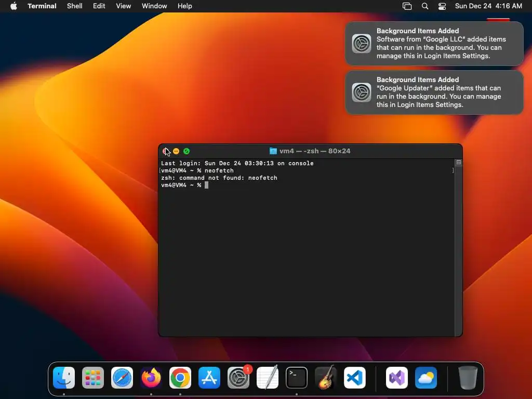Screen dimensions: 532x399
Task: Open the Edit menu
Action: (99, 6)
